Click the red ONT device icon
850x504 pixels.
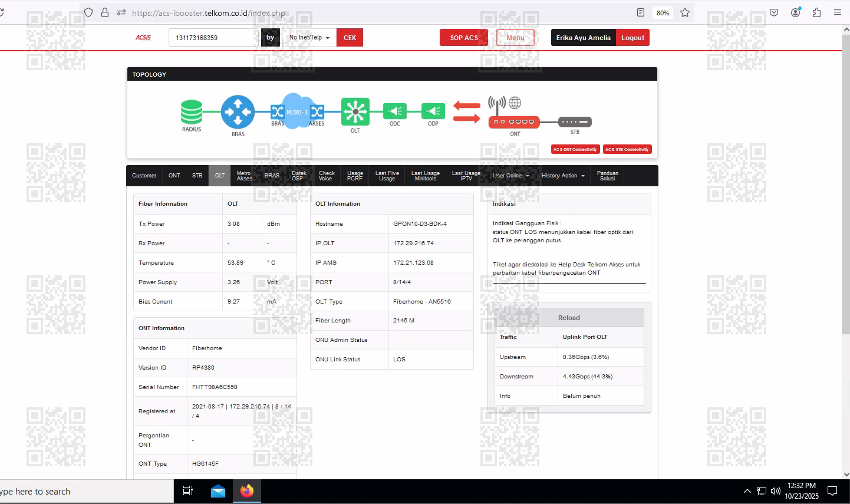pyautogui.click(x=514, y=121)
